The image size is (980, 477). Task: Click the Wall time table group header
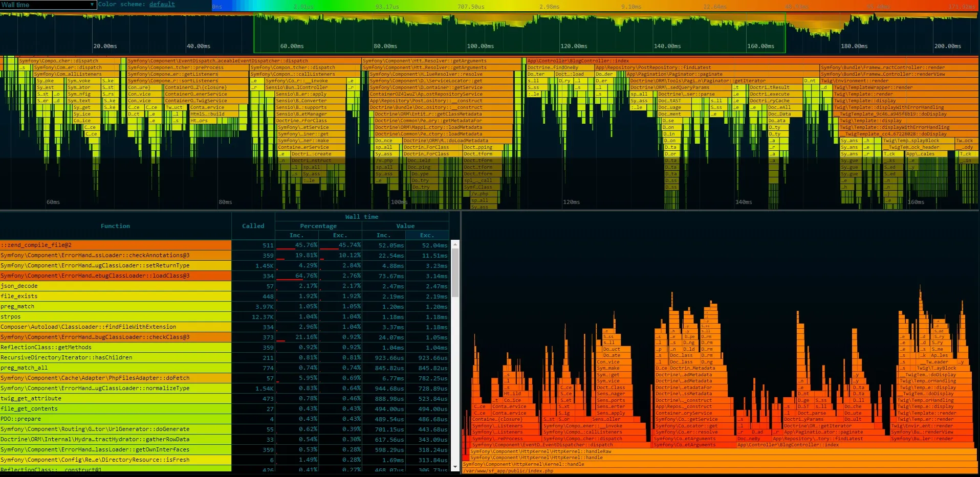point(362,217)
